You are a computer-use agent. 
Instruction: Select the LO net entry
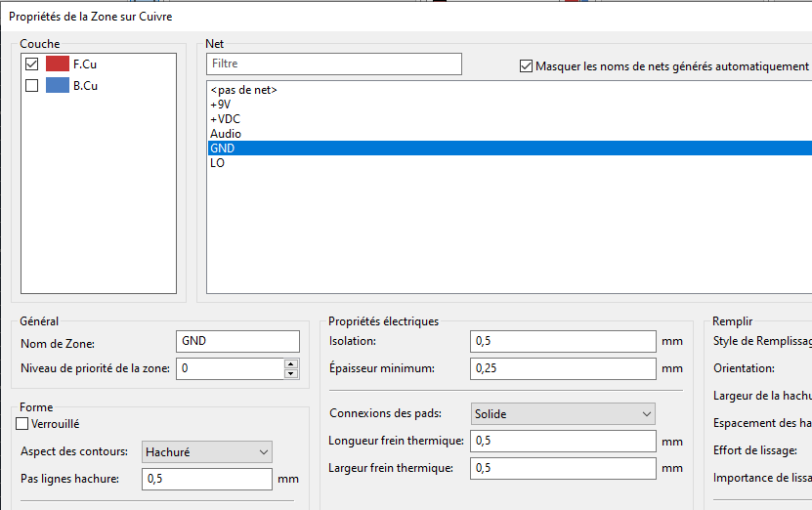[217, 163]
